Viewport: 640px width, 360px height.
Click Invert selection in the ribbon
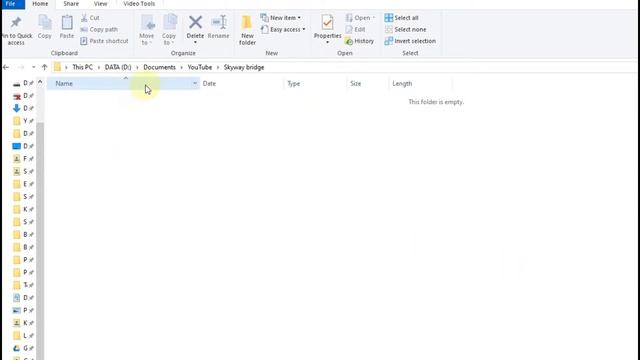pyautogui.click(x=410, y=41)
